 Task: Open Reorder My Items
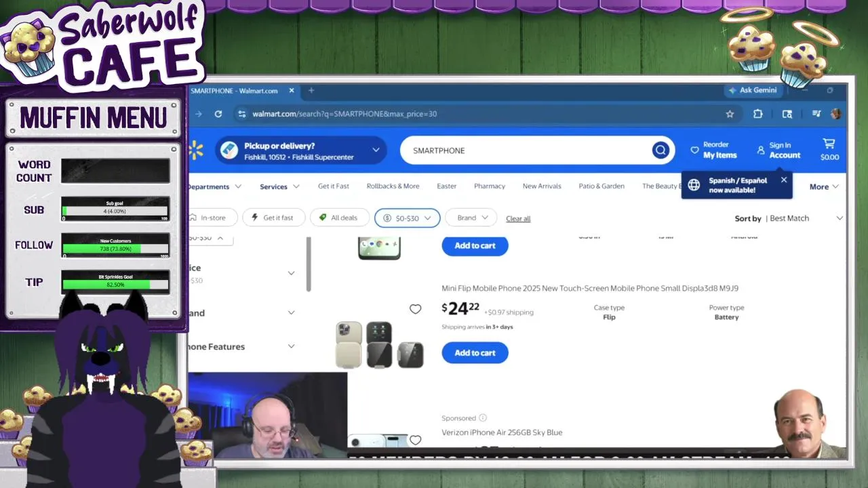tap(713, 150)
